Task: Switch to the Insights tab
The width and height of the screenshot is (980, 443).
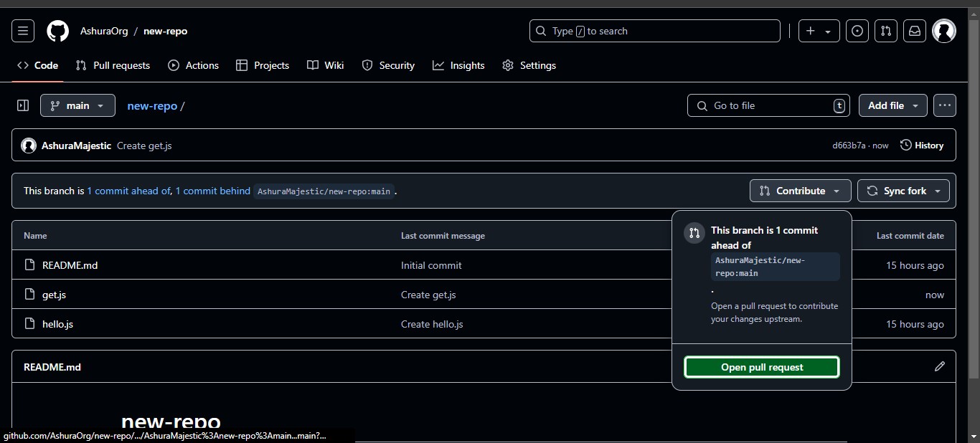Action: [458, 65]
